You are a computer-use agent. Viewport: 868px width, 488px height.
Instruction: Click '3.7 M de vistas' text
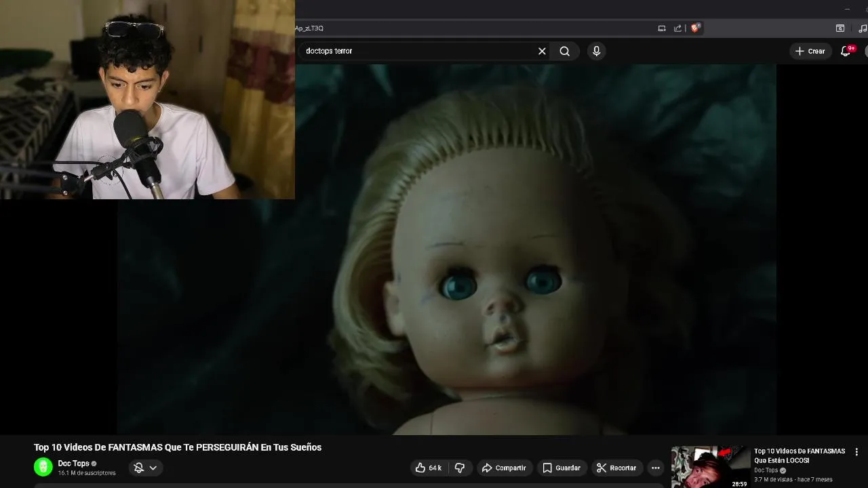click(x=773, y=480)
